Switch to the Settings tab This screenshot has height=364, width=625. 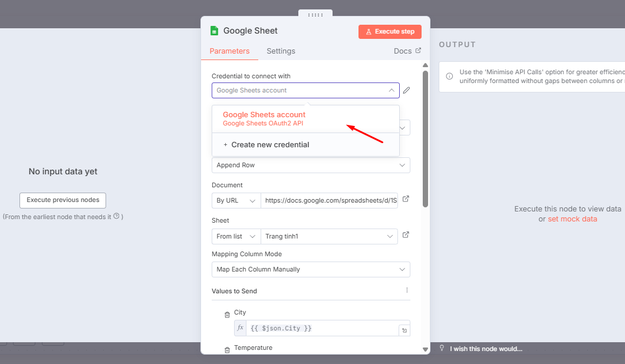281,51
